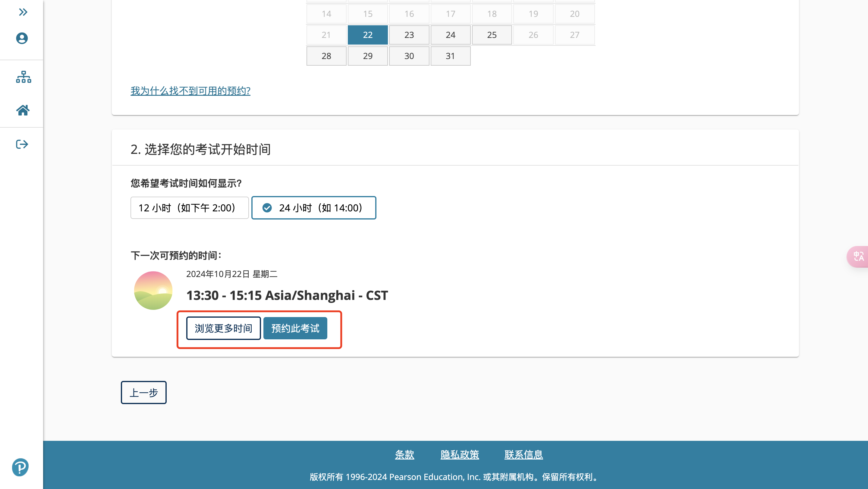Open the user account profile icon
The height and width of the screenshot is (489, 868).
[22, 38]
